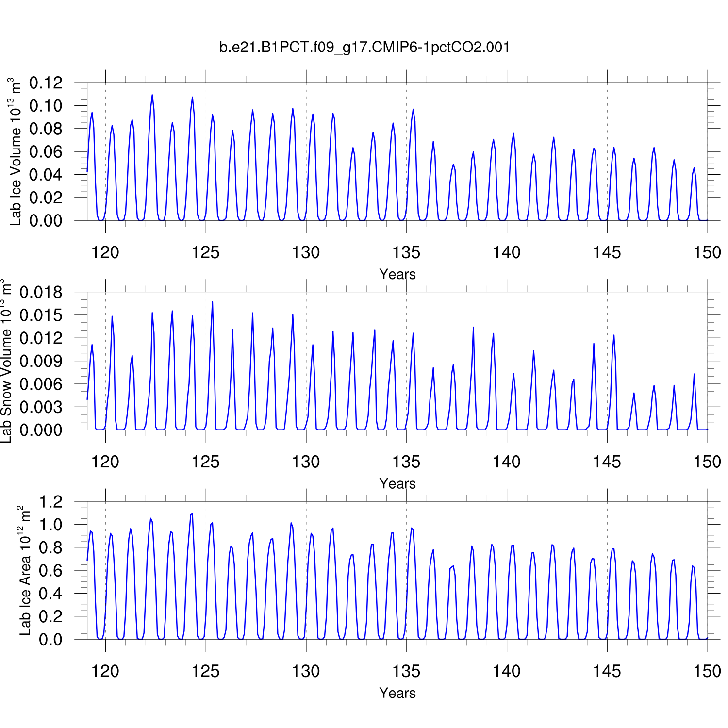Click the plot title b.e21.B1PCT.f09_g17.CMIP6-1pctCO2.001
This screenshot has width=728, height=728.
[364, 47]
